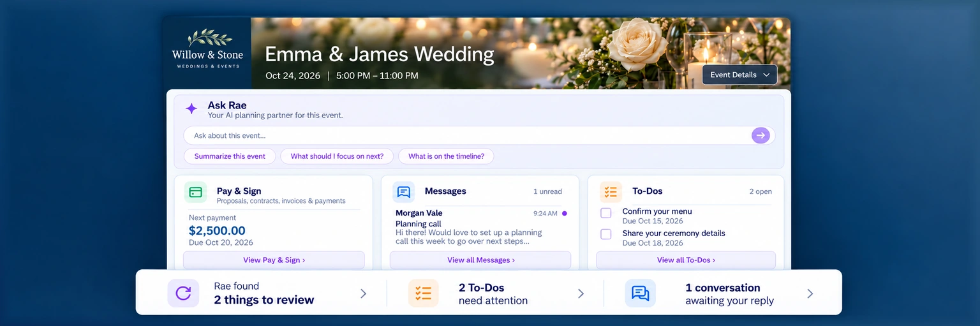The image size is (980, 326).
Task: Click Rae found 2 things to review
Action: pyautogui.click(x=264, y=293)
